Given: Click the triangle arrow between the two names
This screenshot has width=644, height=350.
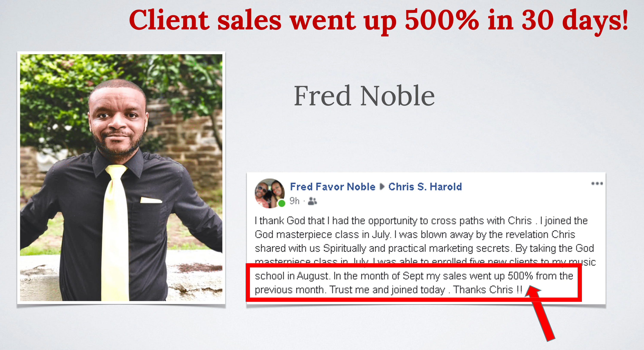Looking at the screenshot, I should coord(382,187).
